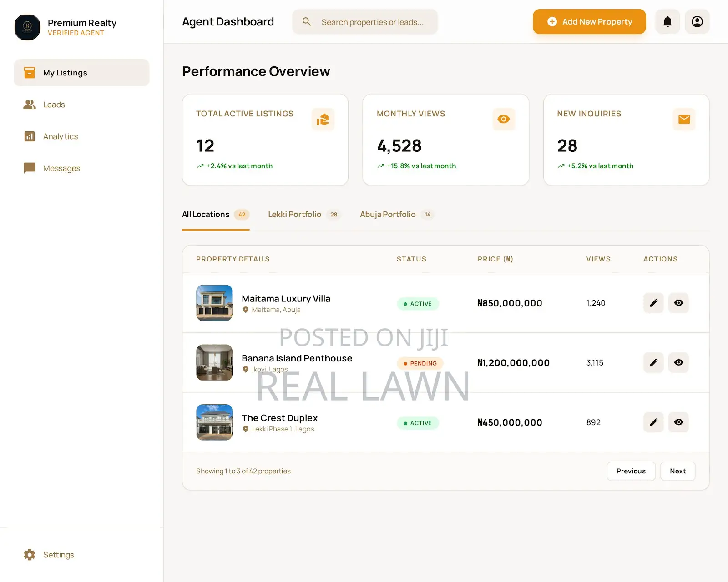
Task: Edit Maitama Luxury Villa with pencil icon
Action: point(653,303)
